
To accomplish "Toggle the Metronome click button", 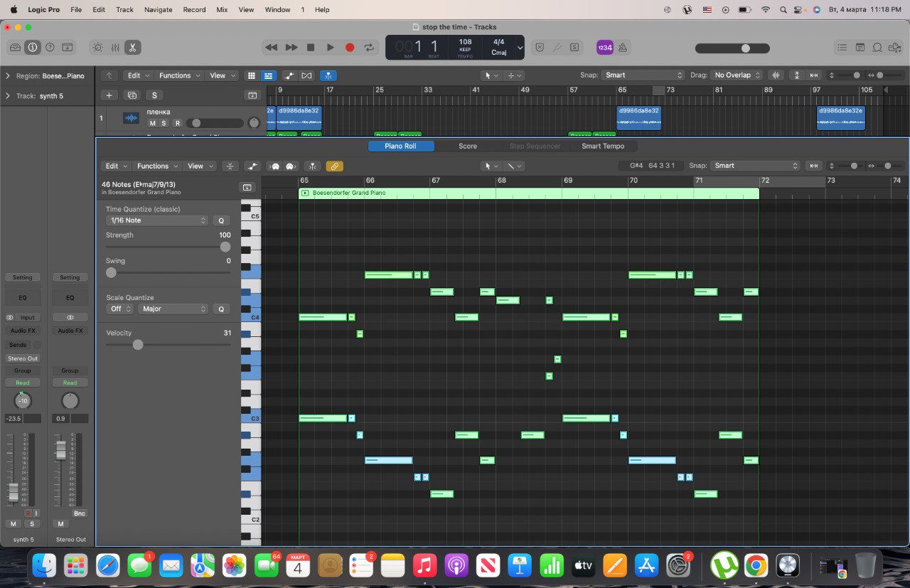I will (623, 48).
